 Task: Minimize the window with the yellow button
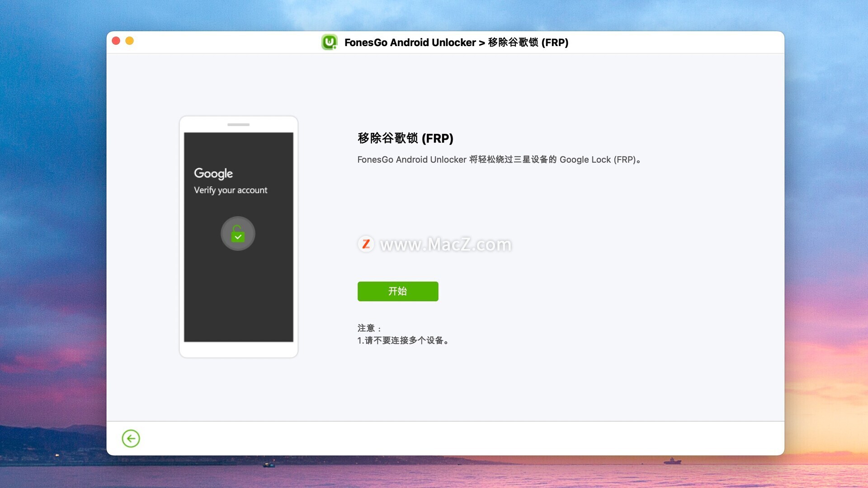tap(130, 41)
